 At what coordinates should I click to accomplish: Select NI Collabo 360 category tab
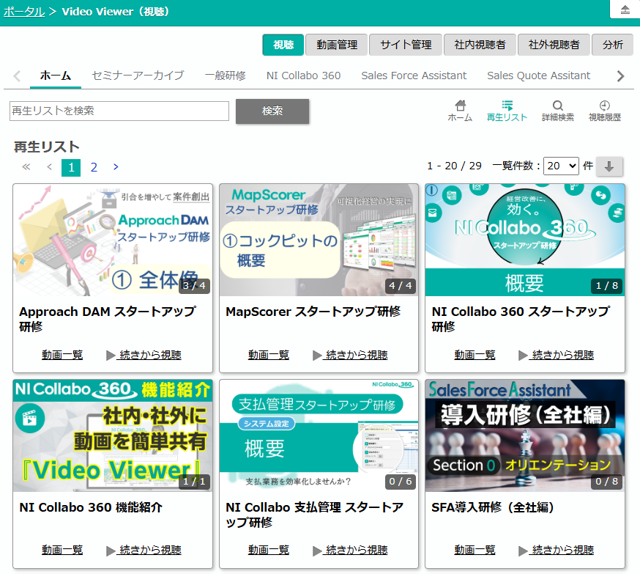tap(303, 76)
